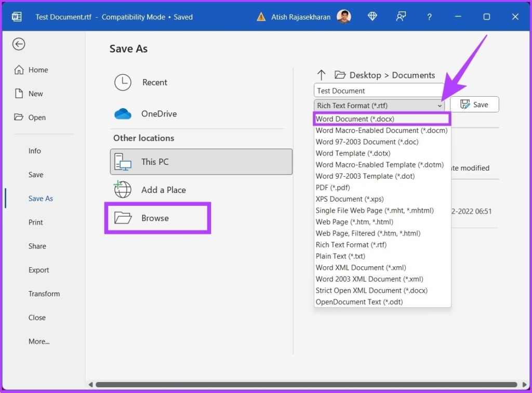Pick OpenDocument Text (*.odt) option
This screenshot has width=532, height=393.
(359, 302)
